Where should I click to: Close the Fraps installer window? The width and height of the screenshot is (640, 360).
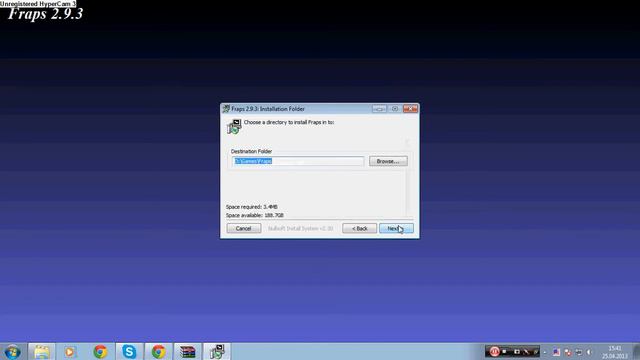tap(410, 109)
